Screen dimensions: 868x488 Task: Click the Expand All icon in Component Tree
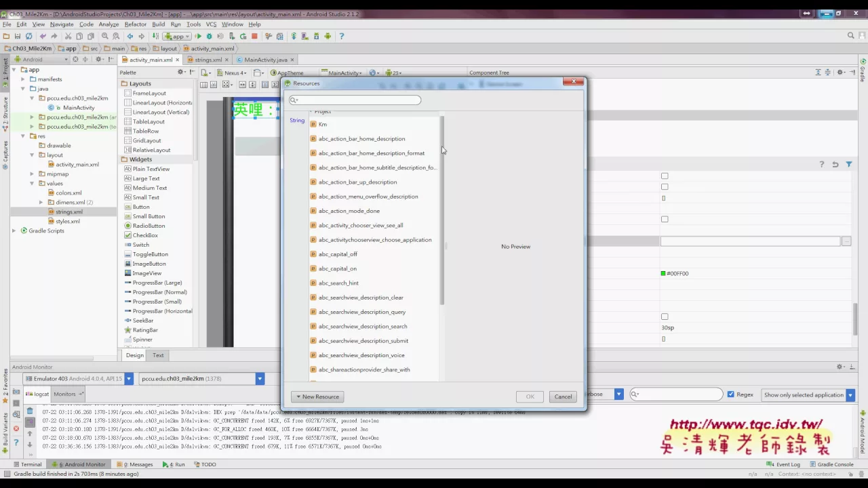point(818,73)
